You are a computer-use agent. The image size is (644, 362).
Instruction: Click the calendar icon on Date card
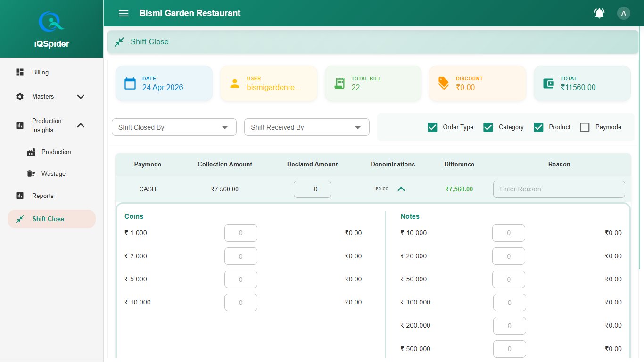[x=130, y=83]
